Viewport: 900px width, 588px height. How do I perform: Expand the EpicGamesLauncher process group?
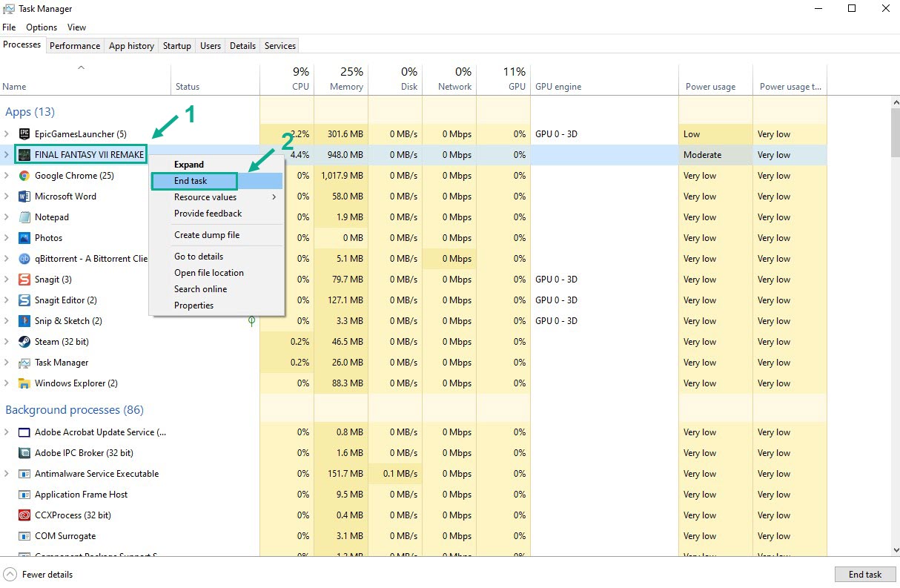(x=7, y=134)
